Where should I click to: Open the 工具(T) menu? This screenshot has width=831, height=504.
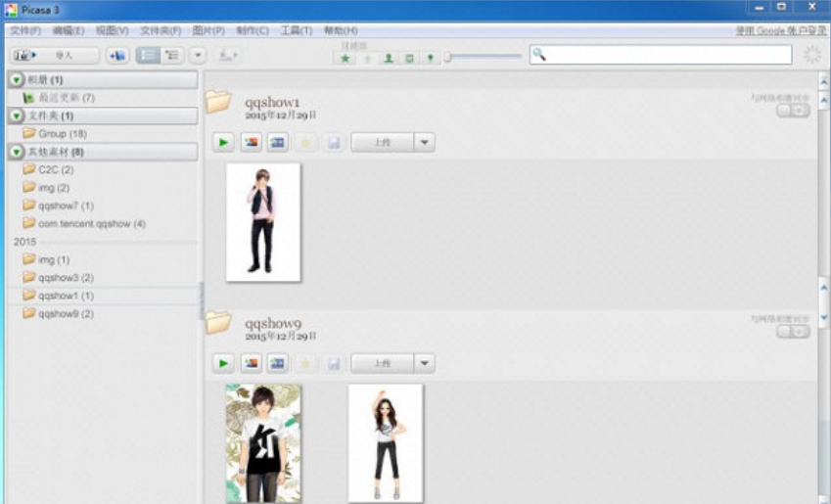click(x=296, y=31)
